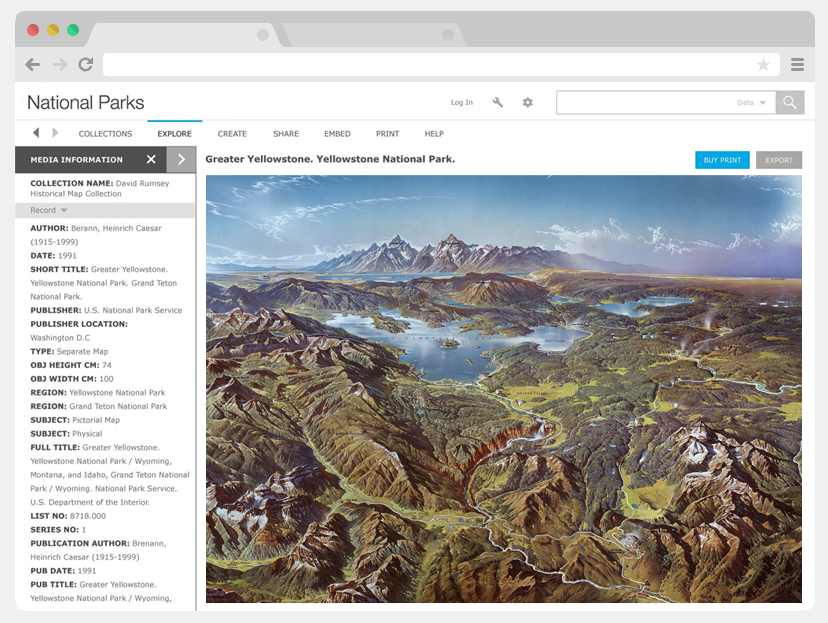Image resolution: width=828 pixels, height=623 pixels.
Task: Open the Collections tab
Action: 105,134
